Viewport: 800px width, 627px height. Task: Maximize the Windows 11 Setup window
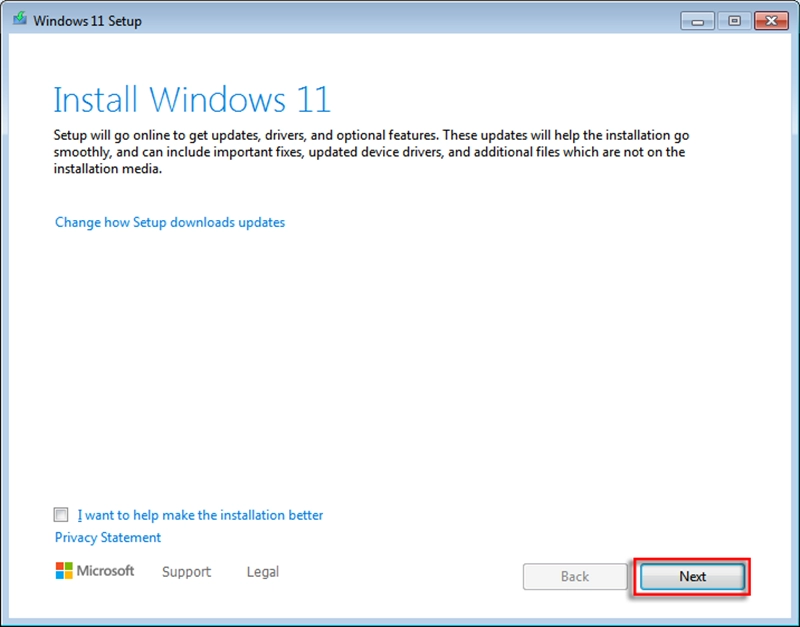tap(734, 21)
